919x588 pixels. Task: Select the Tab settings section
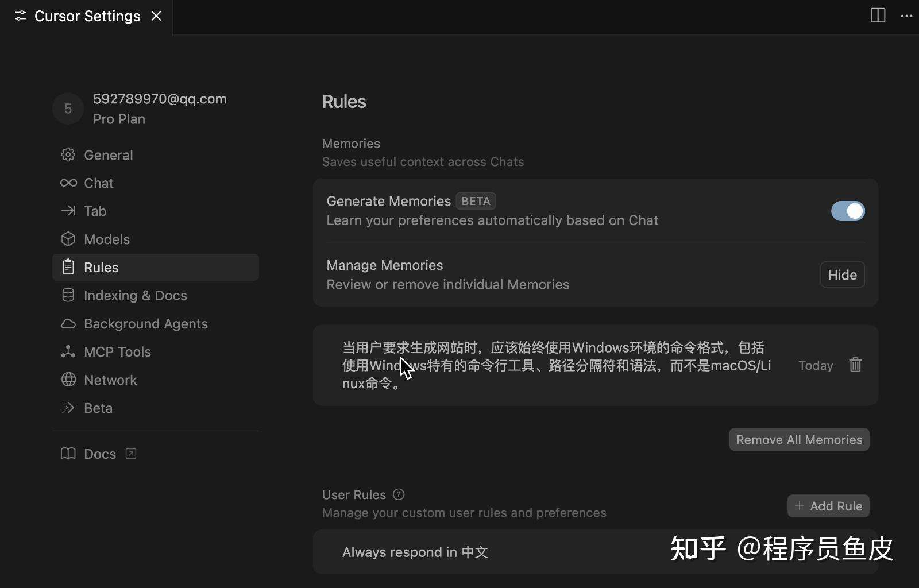point(155,211)
